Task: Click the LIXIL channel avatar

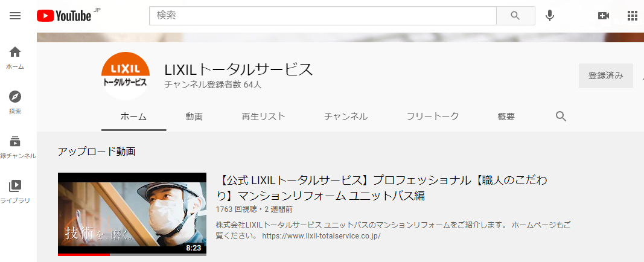Action: [x=125, y=76]
